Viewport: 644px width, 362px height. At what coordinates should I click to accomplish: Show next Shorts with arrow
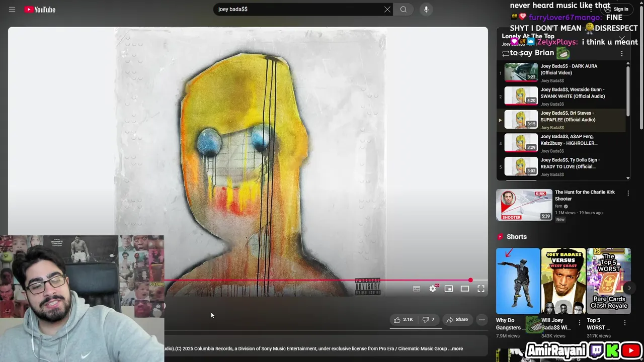[629, 288]
